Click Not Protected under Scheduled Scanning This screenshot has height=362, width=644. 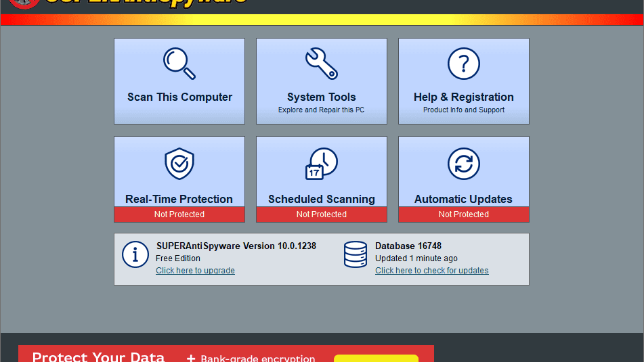pyautogui.click(x=322, y=214)
